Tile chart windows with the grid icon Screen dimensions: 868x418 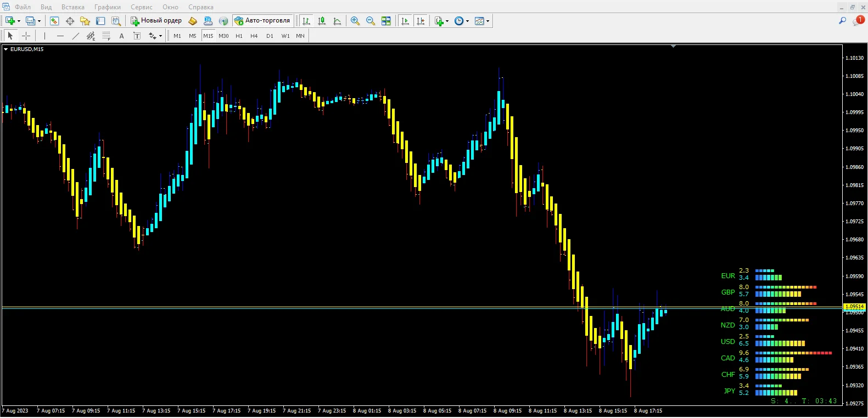tap(386, 21)
